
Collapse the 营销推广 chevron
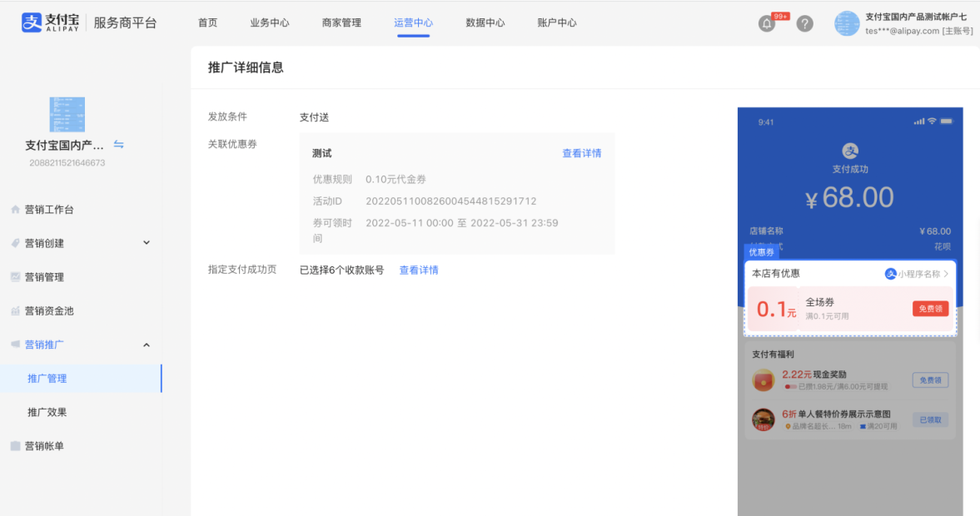tap(147, 345)
